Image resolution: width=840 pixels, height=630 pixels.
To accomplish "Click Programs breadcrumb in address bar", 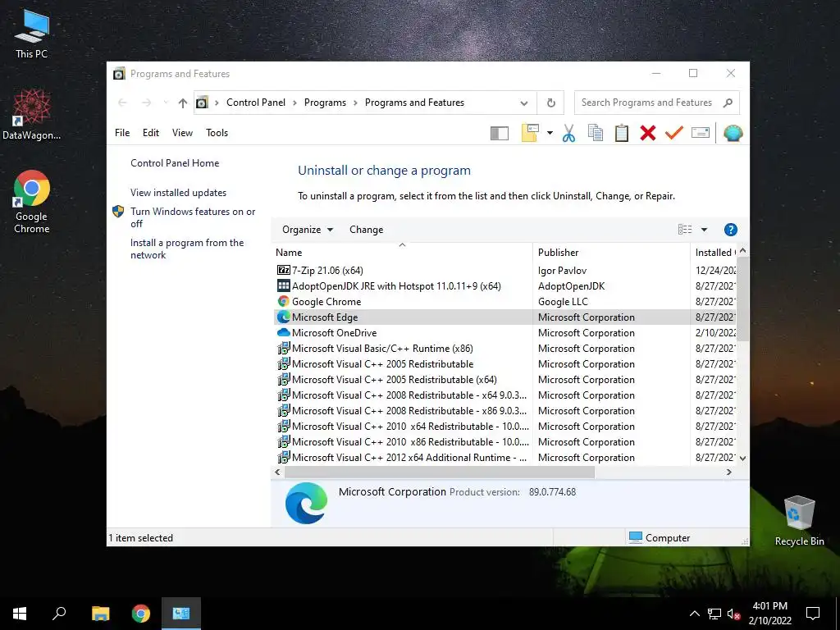I will tap(325, 103).
